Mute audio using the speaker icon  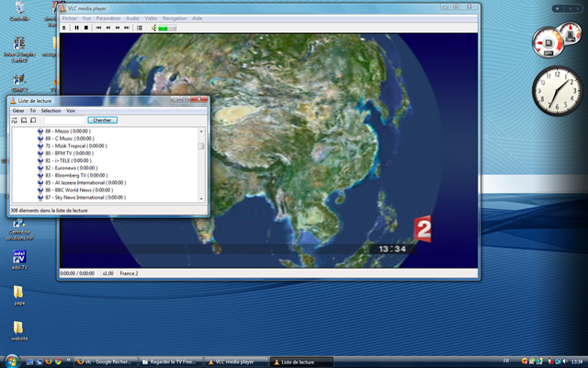pos(153,28)
